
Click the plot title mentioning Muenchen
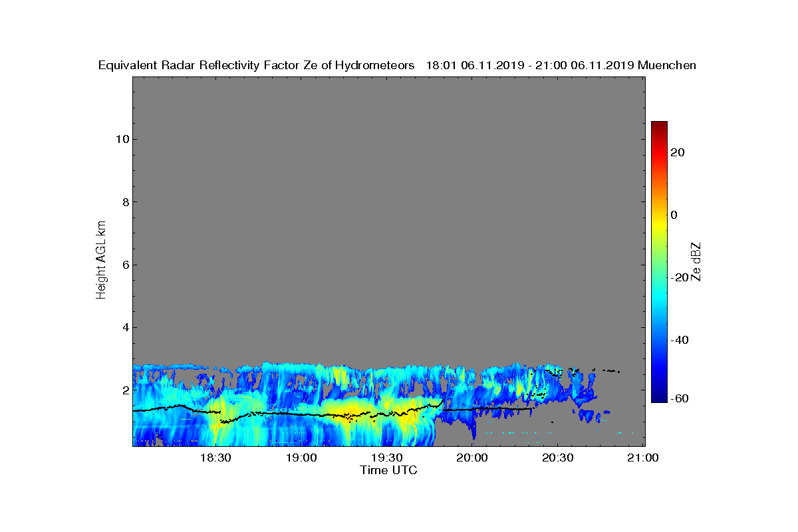tap(397, 65)
